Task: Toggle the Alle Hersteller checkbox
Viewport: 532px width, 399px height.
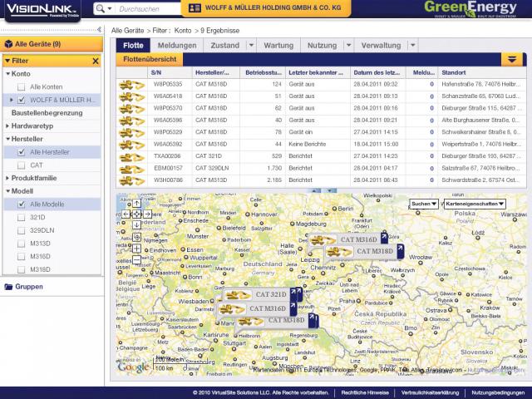Action: [x=21, y=152]
